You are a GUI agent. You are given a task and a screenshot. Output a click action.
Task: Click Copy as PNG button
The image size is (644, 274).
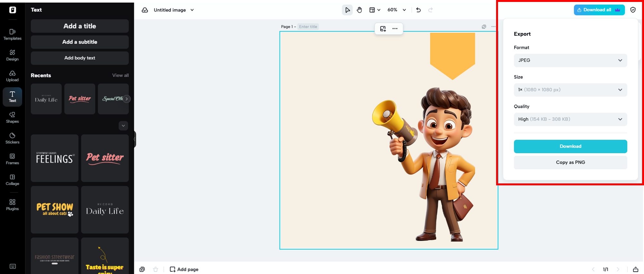pyautogui.click(x=570, y=163)
